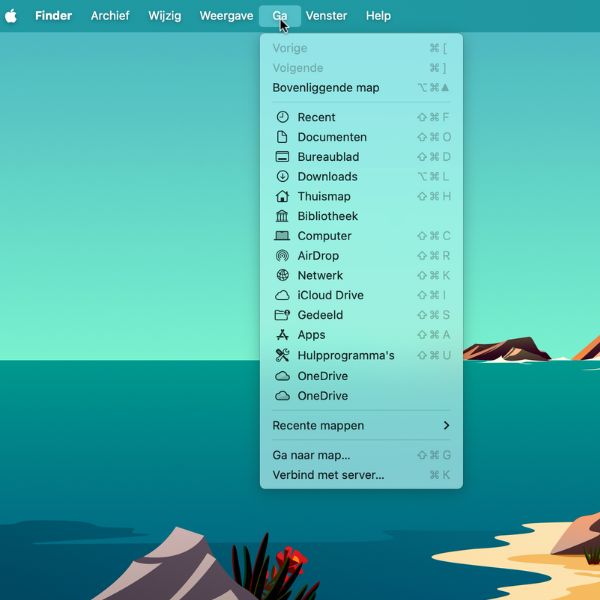Click the Netwerk globe icon
600x600 pixels.
tap(282, 275)
